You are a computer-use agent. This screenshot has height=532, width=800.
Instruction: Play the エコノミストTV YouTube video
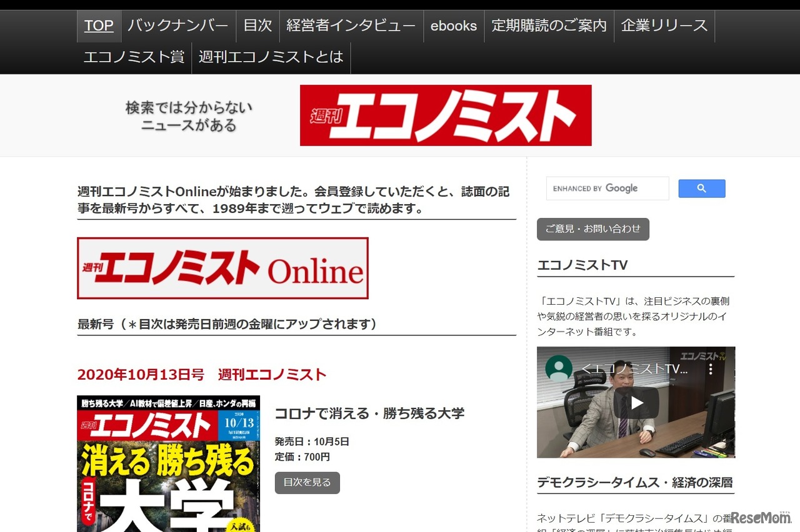636,403
